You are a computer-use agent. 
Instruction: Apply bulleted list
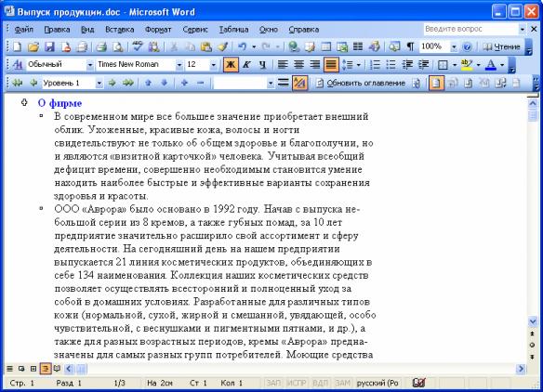(x=391, y=65)
